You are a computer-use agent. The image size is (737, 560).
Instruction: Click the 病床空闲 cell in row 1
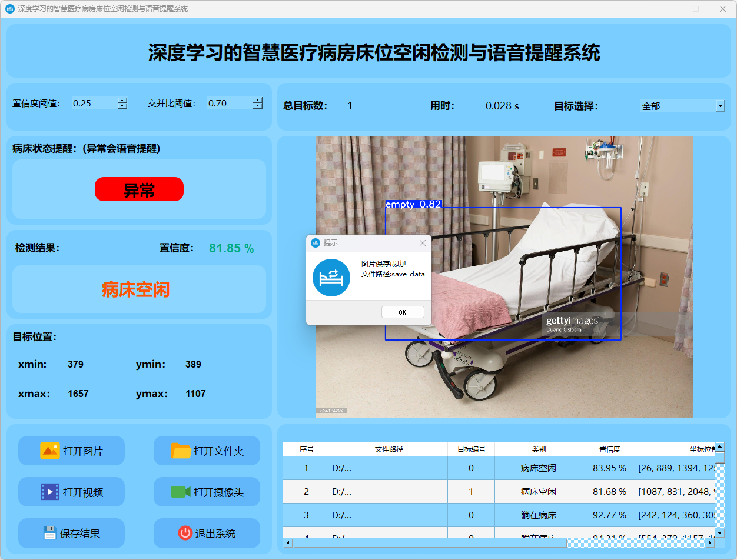(x=539, y=468)
